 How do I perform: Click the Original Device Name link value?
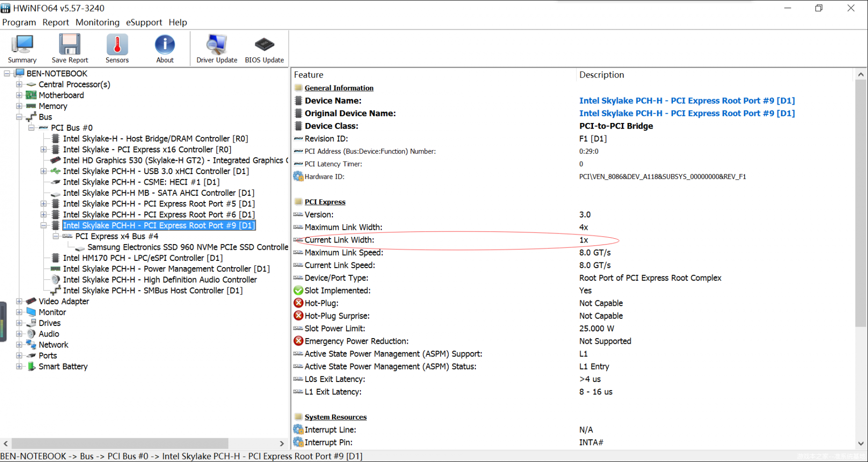tap(687, 113)
